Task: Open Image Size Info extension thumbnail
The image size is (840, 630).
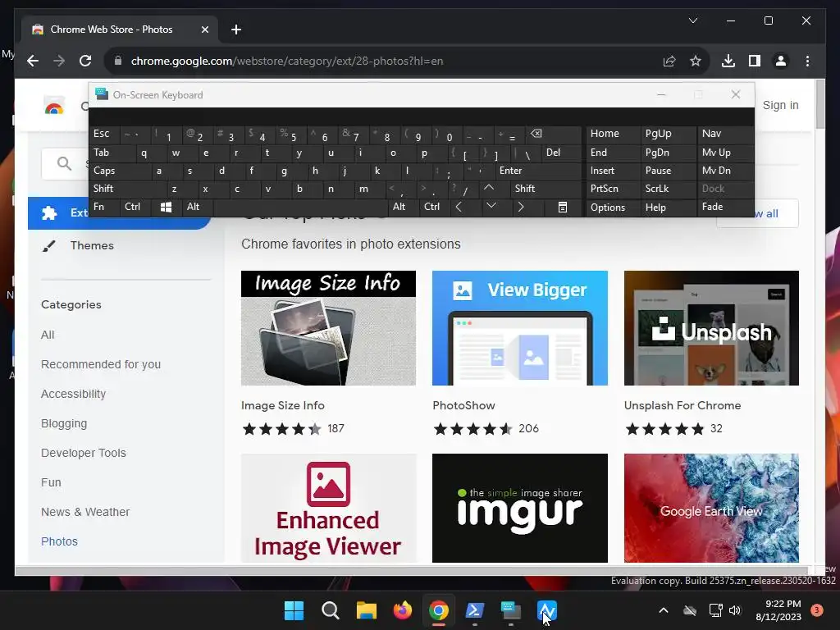Action: point(328,328)
